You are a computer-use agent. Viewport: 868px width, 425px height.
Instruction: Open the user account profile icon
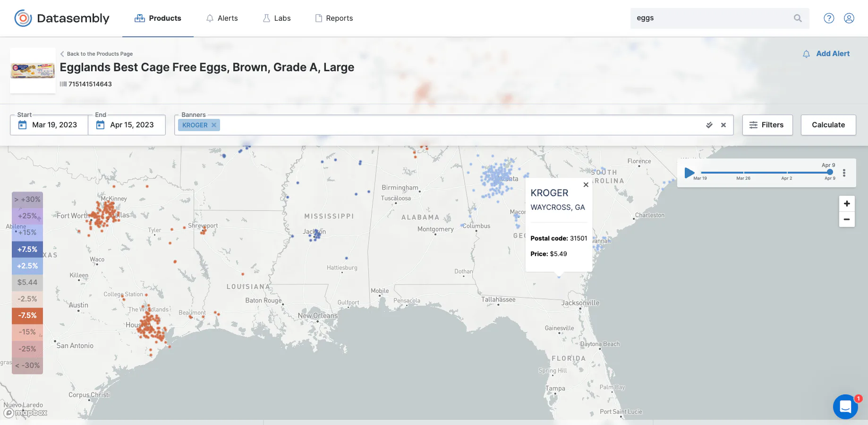849,18
